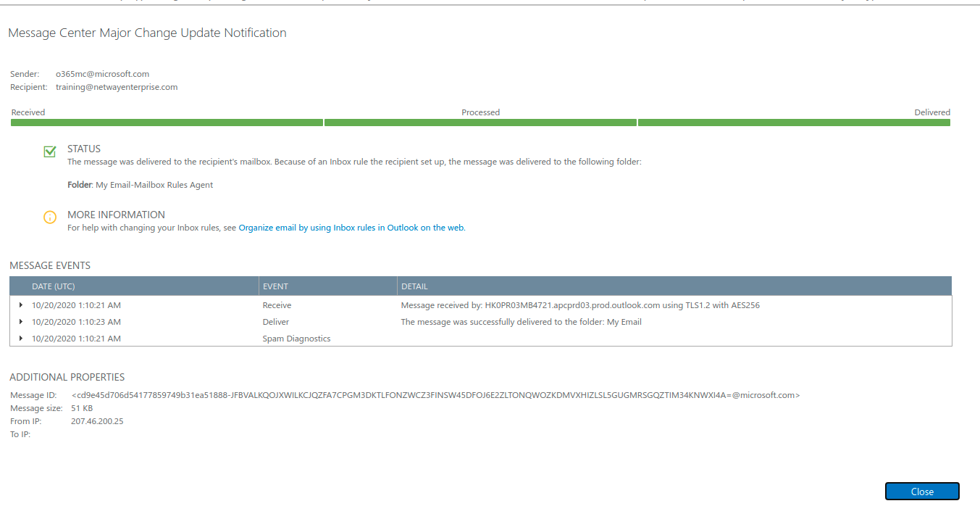Click the first green progress bar segment

pos(167,123)
